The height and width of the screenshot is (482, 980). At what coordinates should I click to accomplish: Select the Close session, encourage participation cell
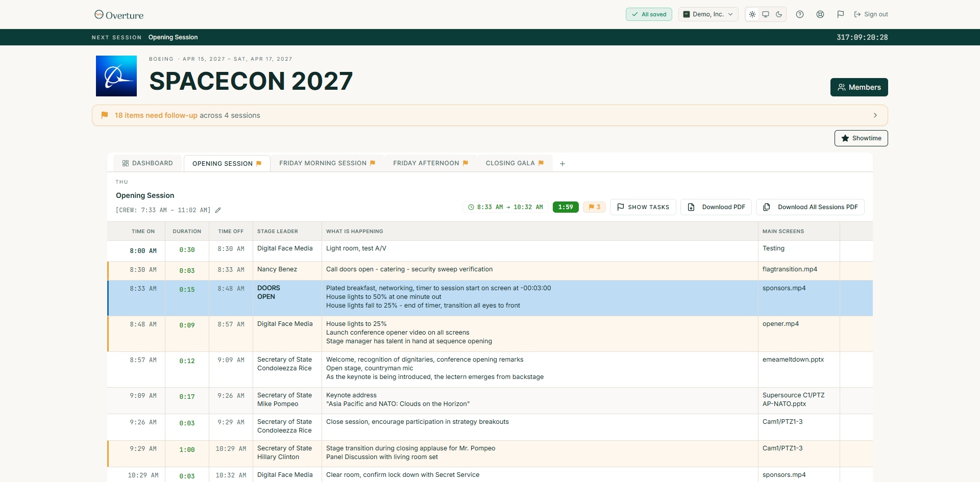pyautogui.click(x=540, y=427)
